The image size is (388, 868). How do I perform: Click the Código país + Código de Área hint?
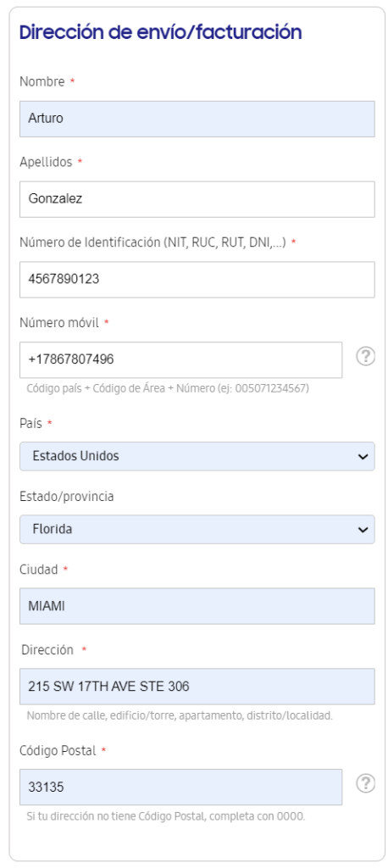[168, 388]
